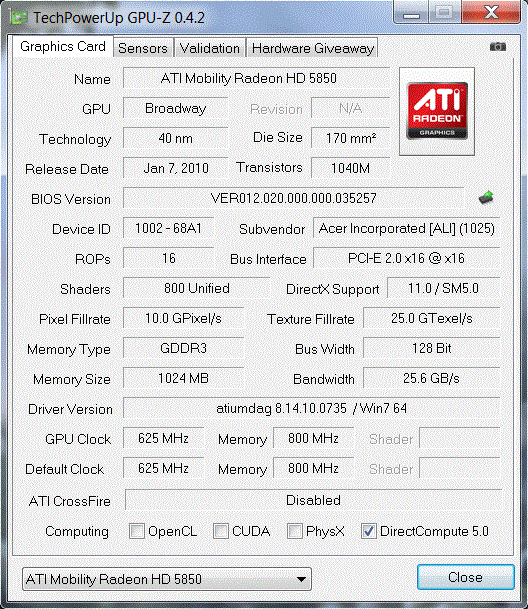Select the Graphics Card tab
The image size is (528, 609).
(63, 47)
